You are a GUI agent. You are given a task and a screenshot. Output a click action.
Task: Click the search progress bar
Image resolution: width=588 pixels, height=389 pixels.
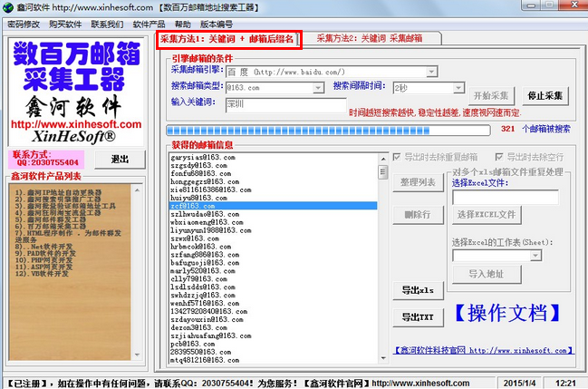(x=328, y=131)
